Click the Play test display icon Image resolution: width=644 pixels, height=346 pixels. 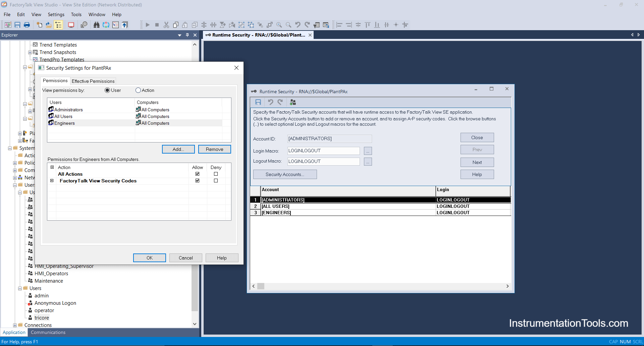[148, 25]
